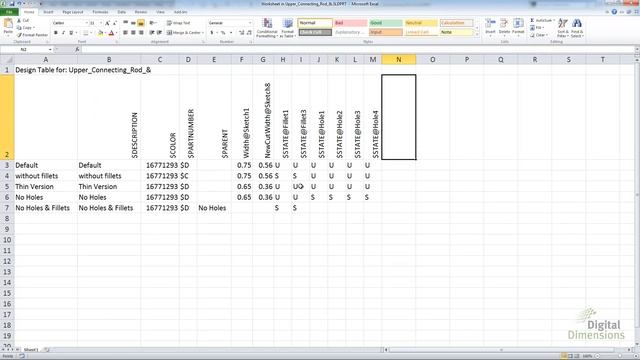Click the Increase Decimal icon
Image resolution: width=640 pixels, height=360 pixels.
click(x=242, y=33)
